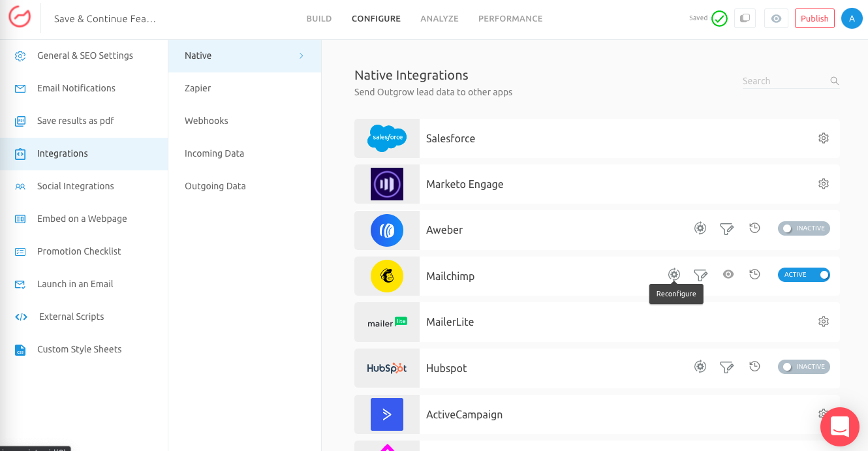This screenshot has width=868, height=451.
Task: Open Mailchimp sync history icon
Action: (754, 275)
